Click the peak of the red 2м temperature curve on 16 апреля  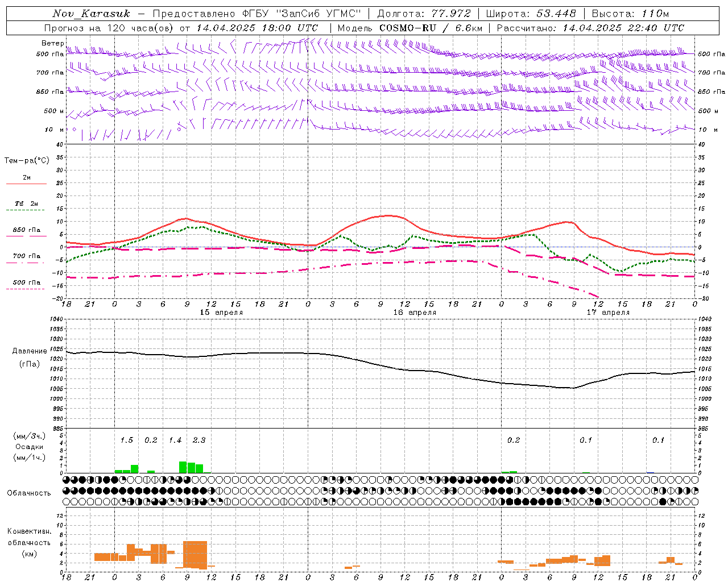(x=389, y=215)
